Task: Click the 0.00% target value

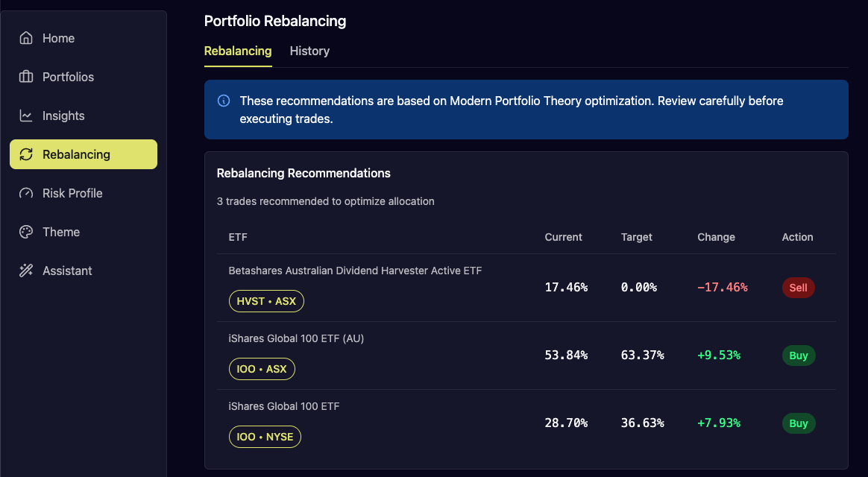Action: [639, 287]
